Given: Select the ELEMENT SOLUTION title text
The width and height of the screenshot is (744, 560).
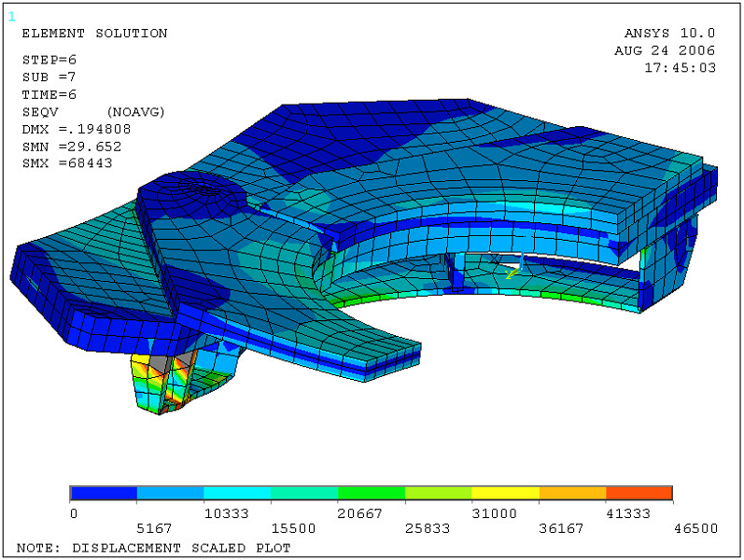Looking at the screenshot, I should pyautogui.click(x=94, y=34).
